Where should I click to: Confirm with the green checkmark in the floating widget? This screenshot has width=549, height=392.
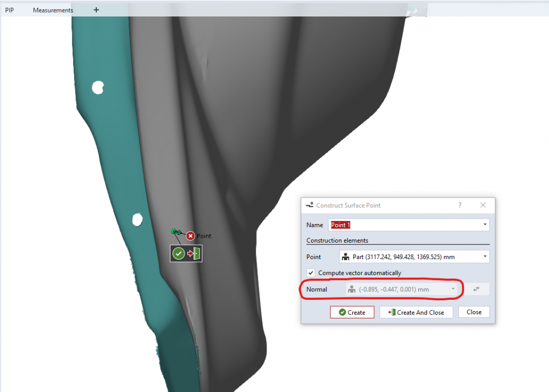[179, 253]
